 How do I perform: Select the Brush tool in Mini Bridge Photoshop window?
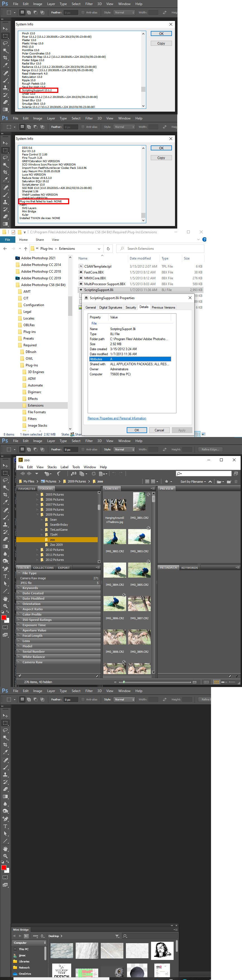(x=5, y=767)
